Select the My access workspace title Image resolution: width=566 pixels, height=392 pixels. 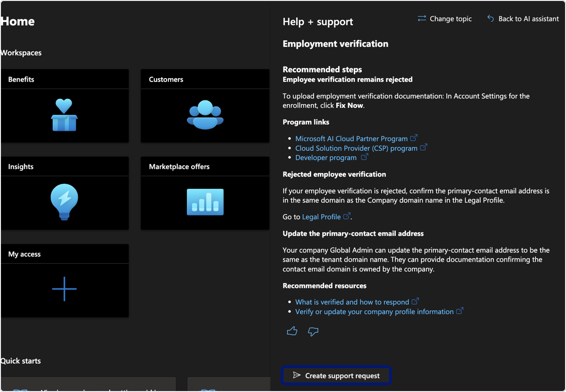25,254
